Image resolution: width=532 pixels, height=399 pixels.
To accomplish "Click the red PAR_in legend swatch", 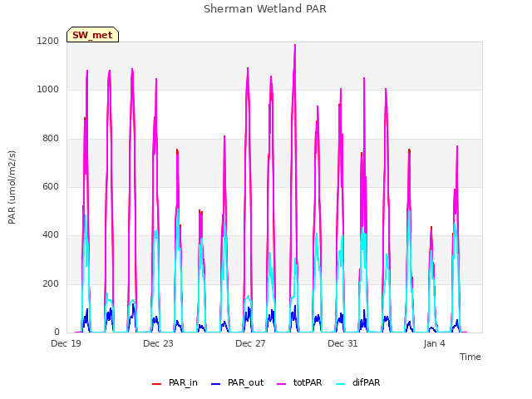I will coord(157,383).
